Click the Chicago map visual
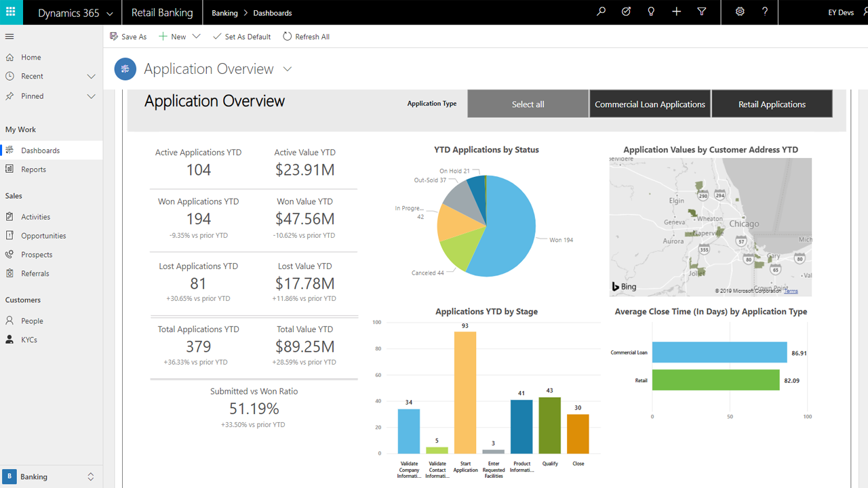This screenshot has width=868, height=488. pos(710,227)
